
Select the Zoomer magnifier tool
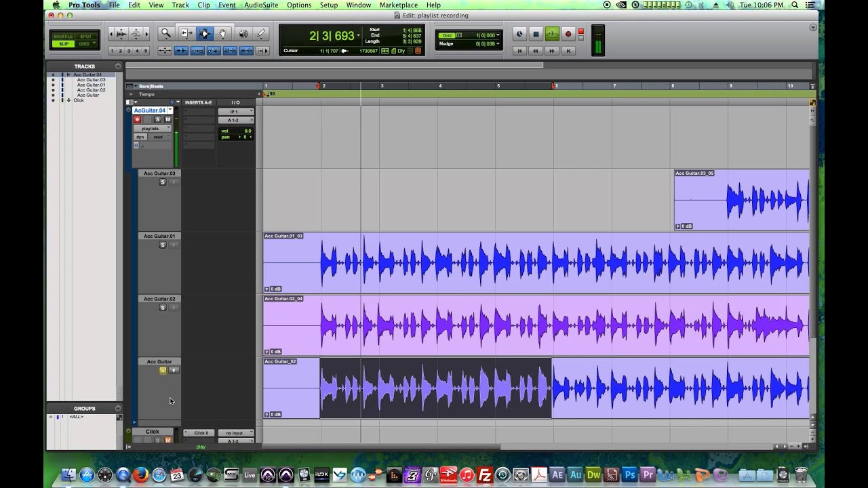click(x=165, y=33)
